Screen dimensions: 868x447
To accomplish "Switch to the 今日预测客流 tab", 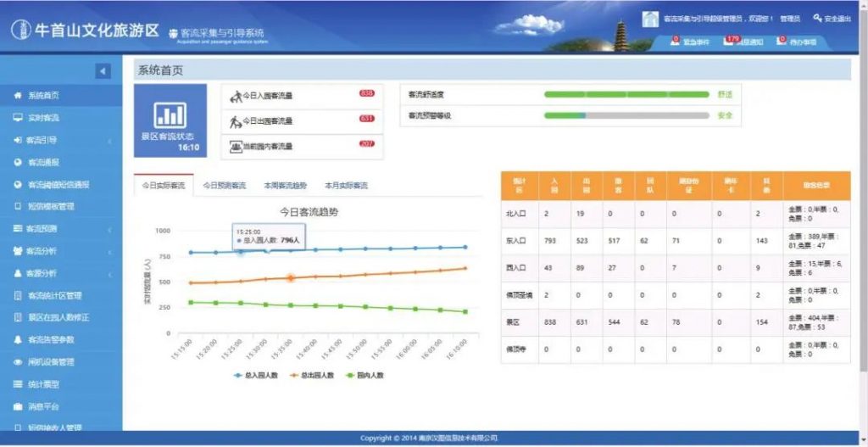I will (x=225, y=185).
